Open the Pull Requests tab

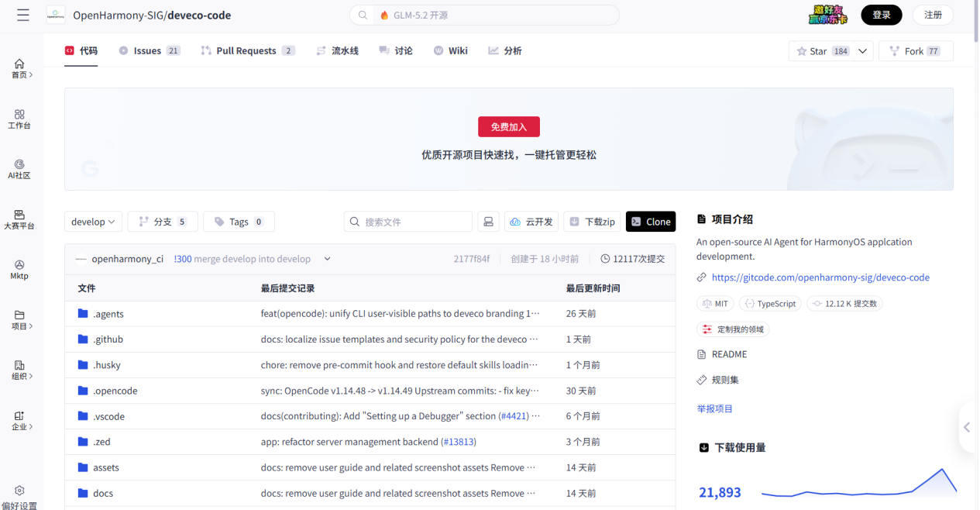[248, 50]
